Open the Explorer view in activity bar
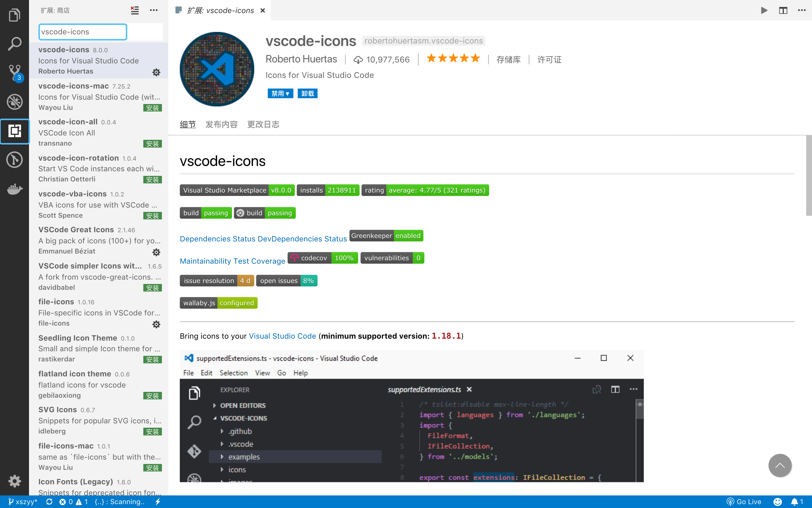Screen dimensions: 812x508 14,15
